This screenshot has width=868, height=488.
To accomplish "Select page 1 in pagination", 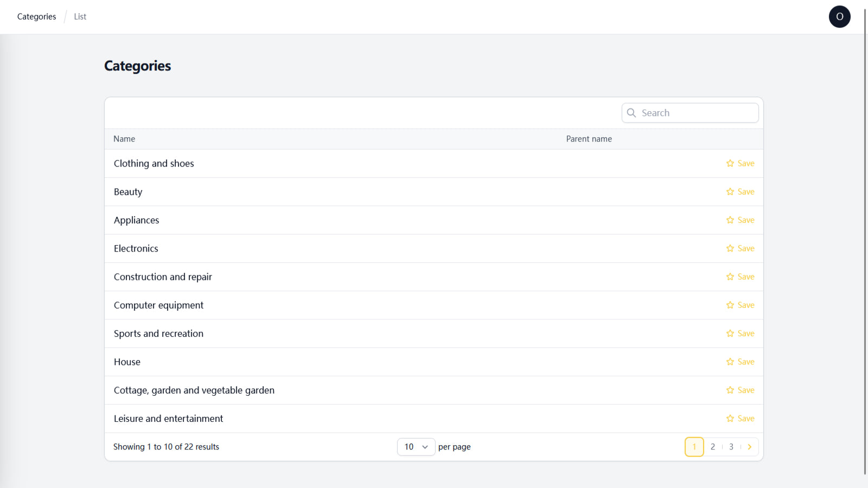I will (x=694, y=447).
